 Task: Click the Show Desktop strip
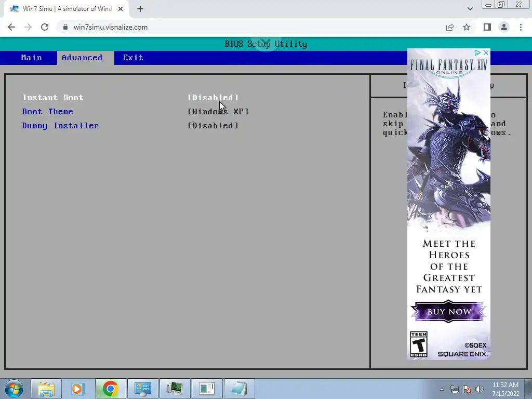[528, 389]
